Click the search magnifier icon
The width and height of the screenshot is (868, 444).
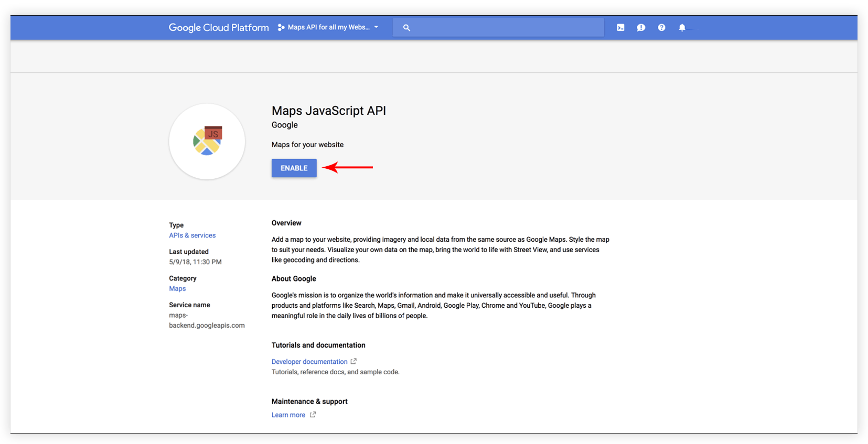coord(406,28)
